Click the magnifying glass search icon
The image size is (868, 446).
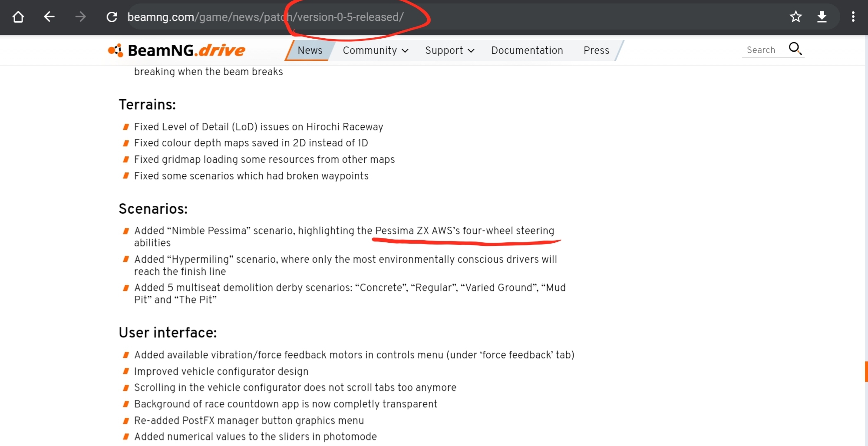coord(795,49)
